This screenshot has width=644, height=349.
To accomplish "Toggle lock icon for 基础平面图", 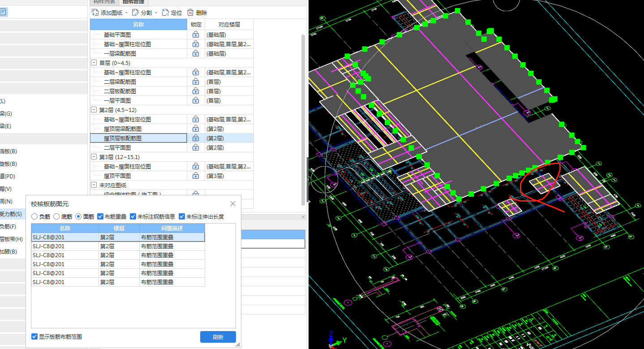I will pyautogui.click(x=196, y=34).
